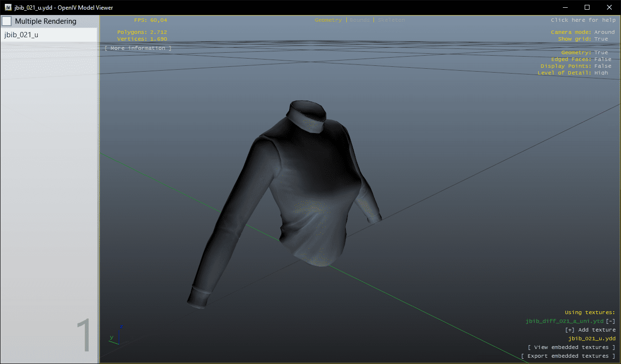
Task: Toggle Geometry display value True
Action: click(x=601, y=53)
